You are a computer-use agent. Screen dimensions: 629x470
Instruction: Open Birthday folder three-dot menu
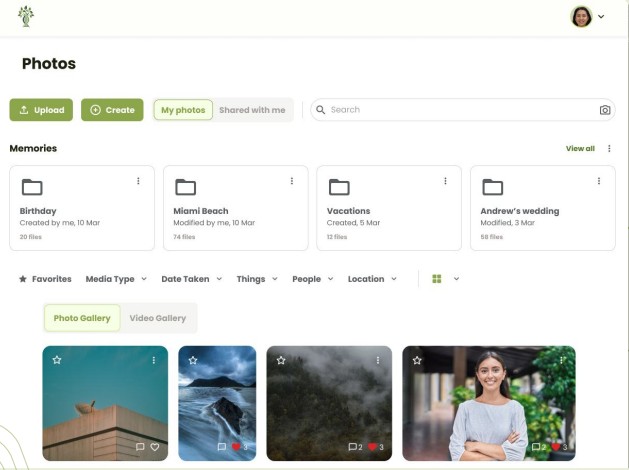point(138,181)
